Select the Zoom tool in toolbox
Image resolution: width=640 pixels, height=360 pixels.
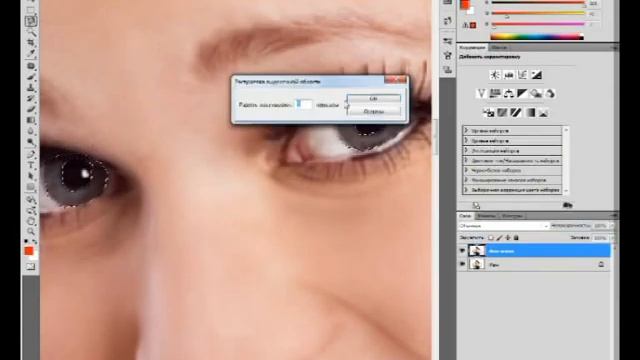click(x=31, y=231)
